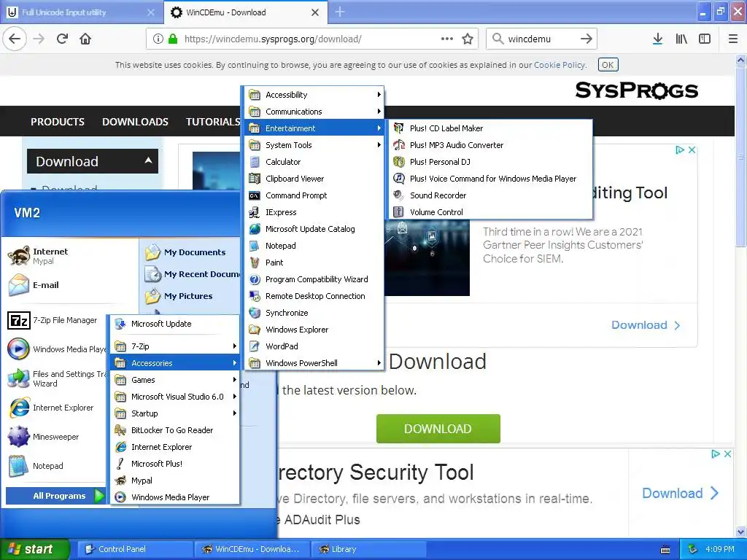Collapse the Download sidebar section

tap(93, 161)
